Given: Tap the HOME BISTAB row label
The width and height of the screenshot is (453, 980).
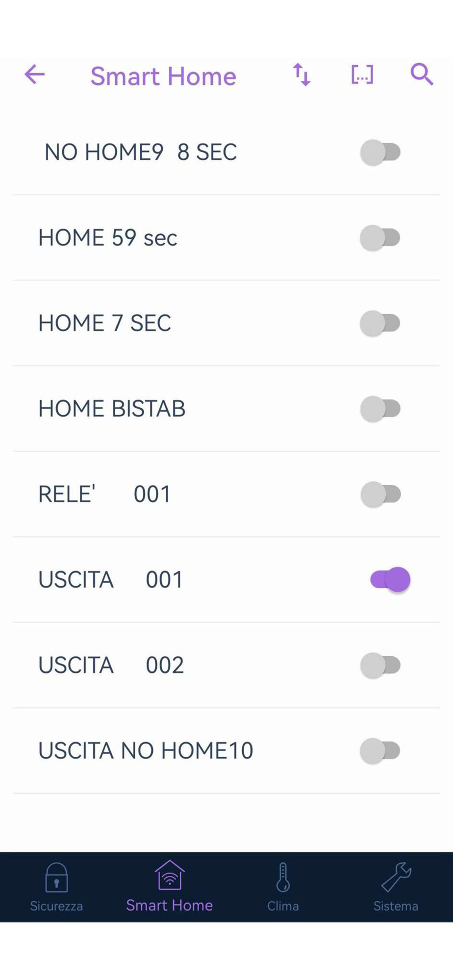Looking at the screenshot, I should pos(112,409).
